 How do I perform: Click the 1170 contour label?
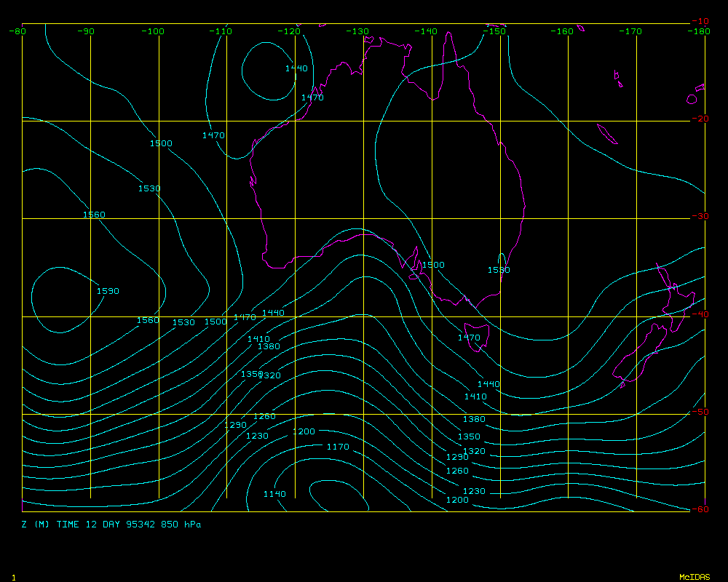click(x=338, y=447)
